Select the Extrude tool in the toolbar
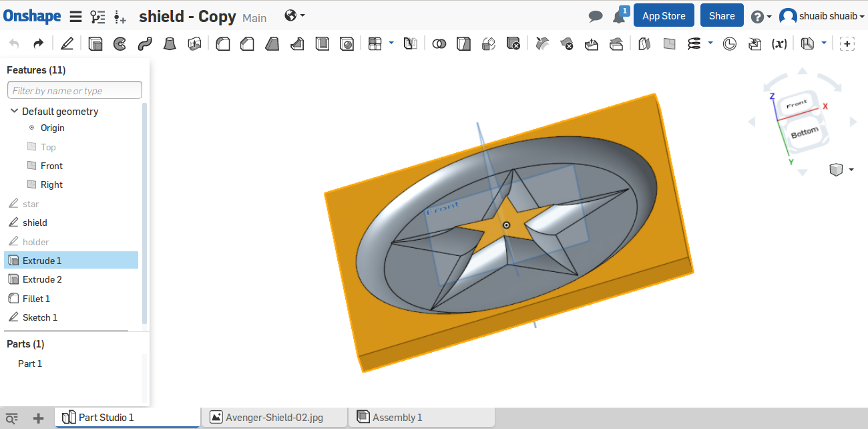 (x=95, y=44)
